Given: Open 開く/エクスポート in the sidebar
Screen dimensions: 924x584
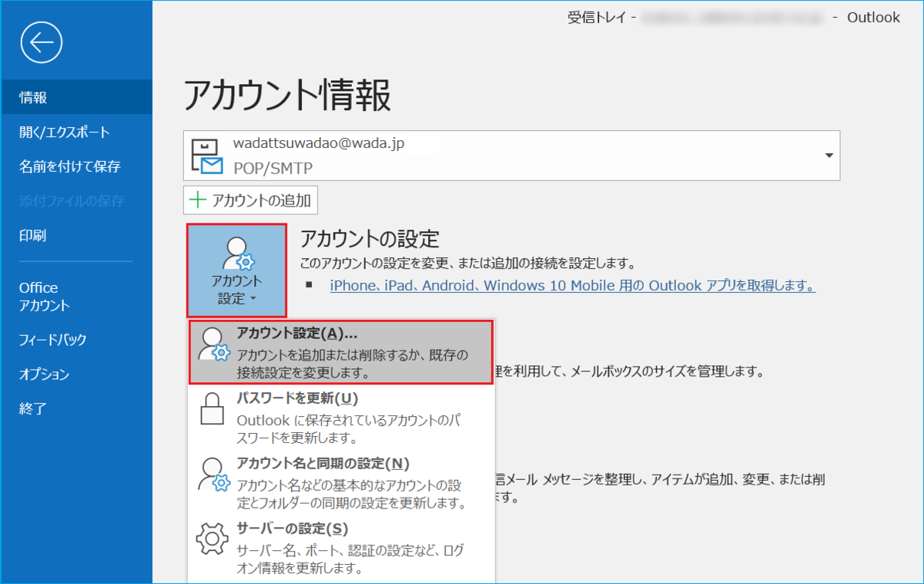Looking at the screenshot, I should (x=76, y=132).
